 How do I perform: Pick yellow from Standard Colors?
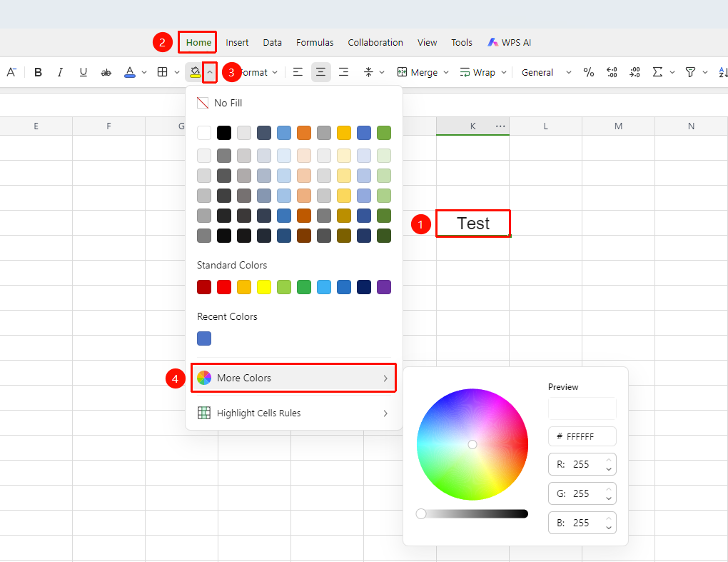[264, 287]
